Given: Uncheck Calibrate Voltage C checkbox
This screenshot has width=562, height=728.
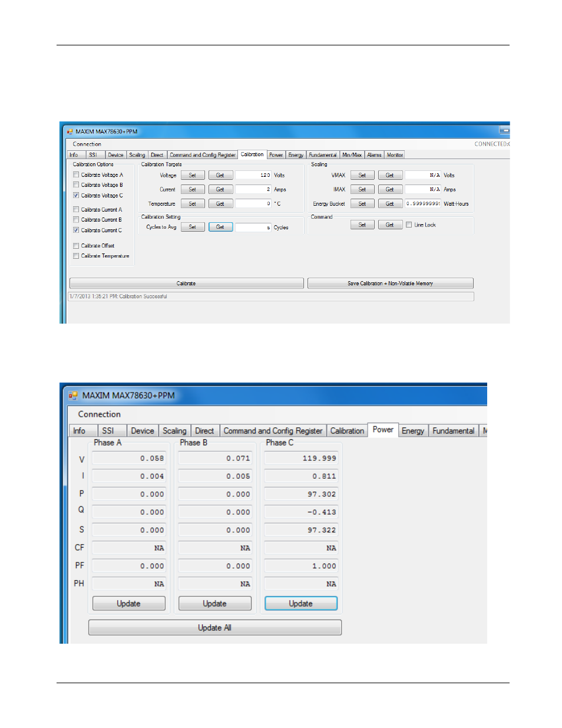Looking at the screenshot, I should pos(76,195).
